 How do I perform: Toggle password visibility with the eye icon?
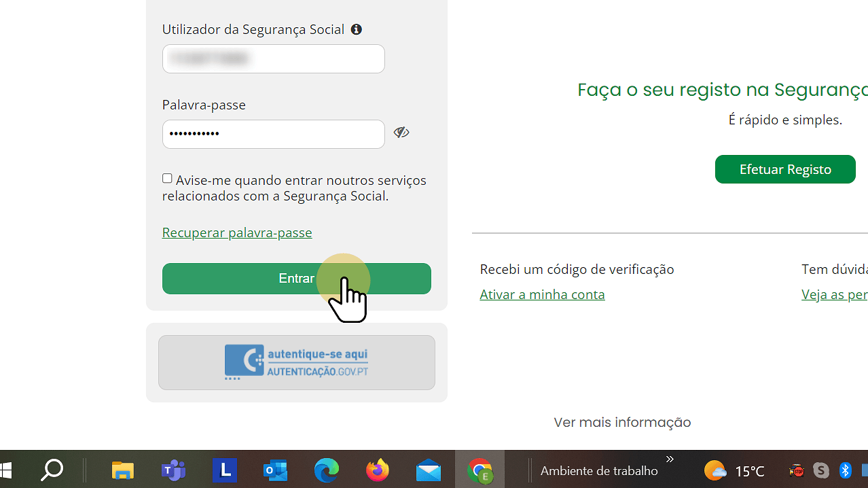pos(401,133)
